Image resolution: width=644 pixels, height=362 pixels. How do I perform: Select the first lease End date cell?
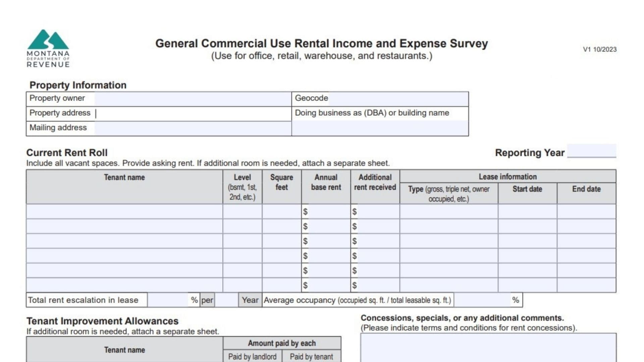tap(587, 212)
